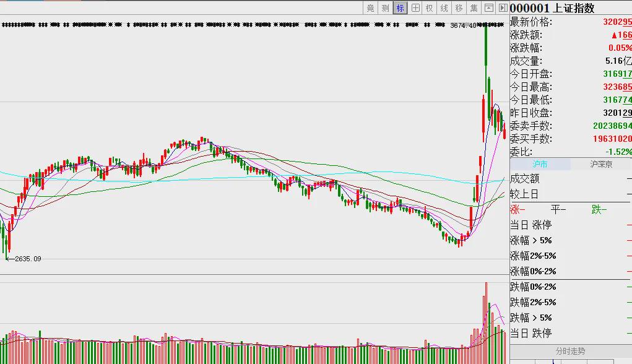The height and width of the screenshot is (364, 632).
Task: Toggle the highlighted 标 toolbar button
Action: click(x=400, y=8)
